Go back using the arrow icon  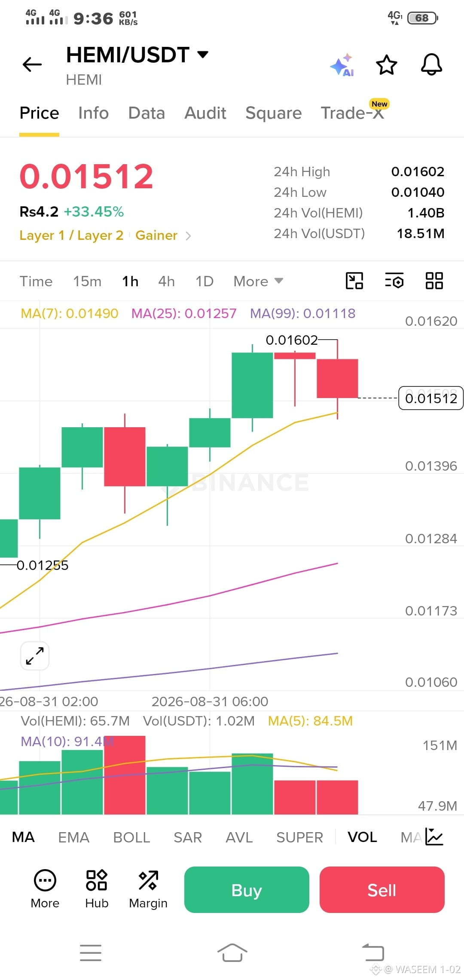point(32,64)
